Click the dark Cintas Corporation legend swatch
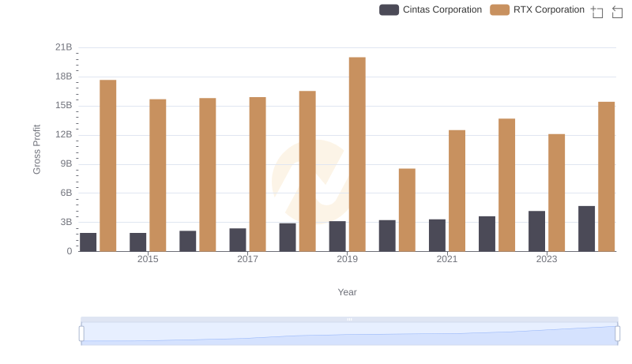The height and width of the screenshot is (364, 632). coord(389,9)
